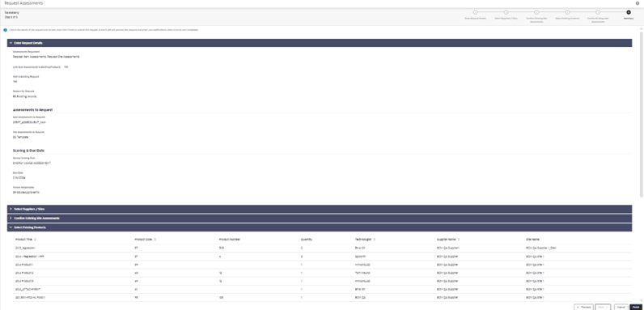Click the disabled Next button
Screen dimensions: 644x310
[x=603, y=307]
